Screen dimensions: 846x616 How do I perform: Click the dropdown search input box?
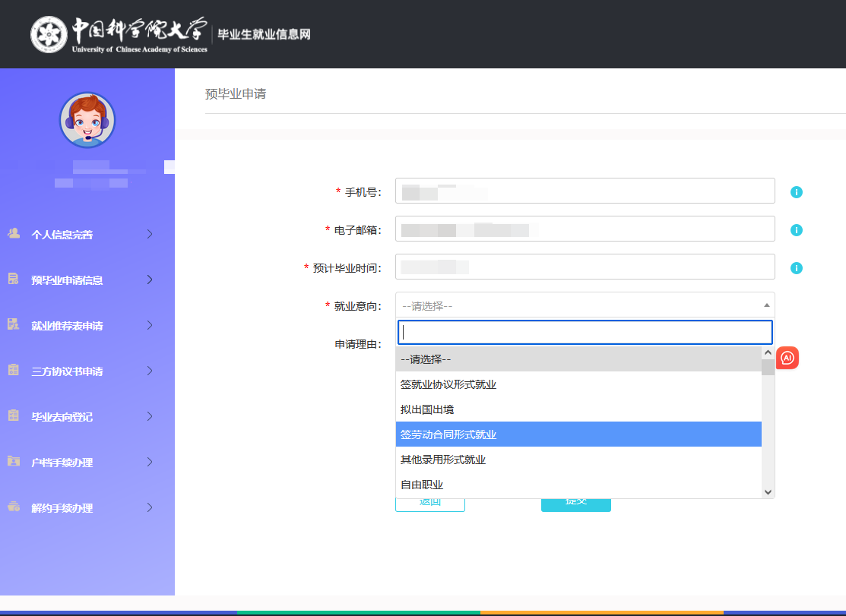coord(585,332)
